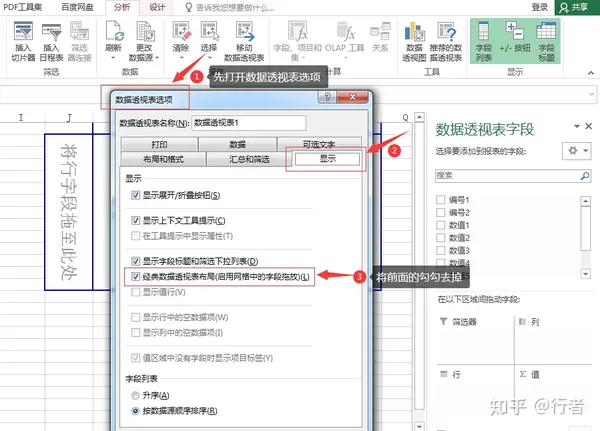Open the 更改数据源 (Change Data Source) dropdown arrow
This screenshot has height=431, width=600.
coord(157,58)
